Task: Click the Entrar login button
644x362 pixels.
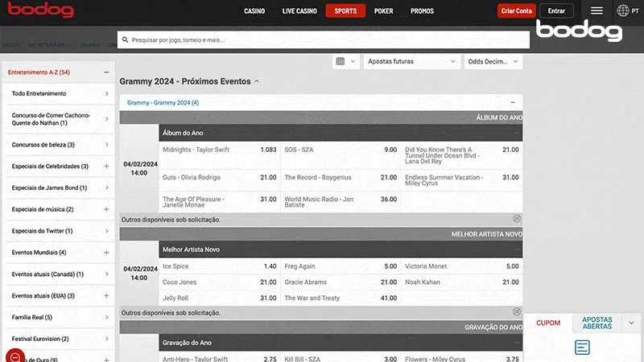Action: click(x=556, y=10)
